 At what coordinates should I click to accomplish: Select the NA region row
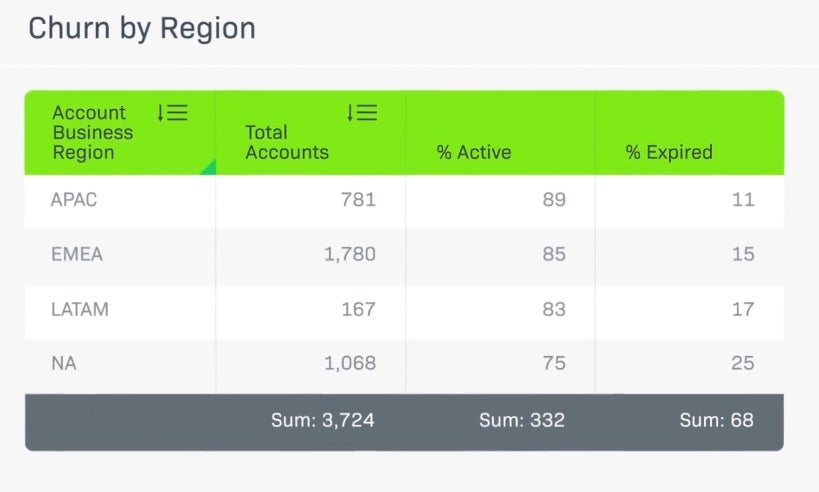coord(63,364)
